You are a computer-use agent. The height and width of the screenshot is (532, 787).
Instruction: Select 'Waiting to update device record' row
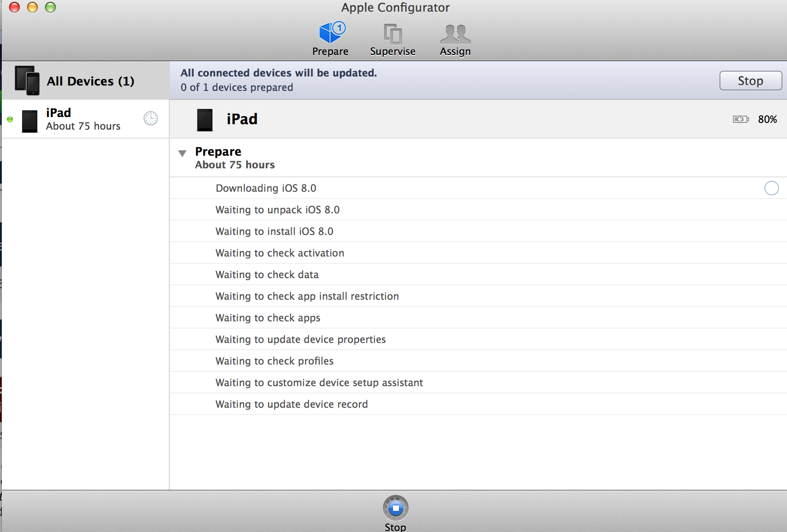pyautogui.click(x=478, y=404)
